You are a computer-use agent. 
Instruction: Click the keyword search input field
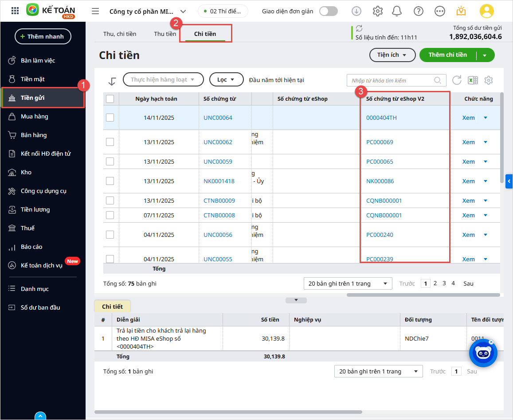[x=391, y=80]
